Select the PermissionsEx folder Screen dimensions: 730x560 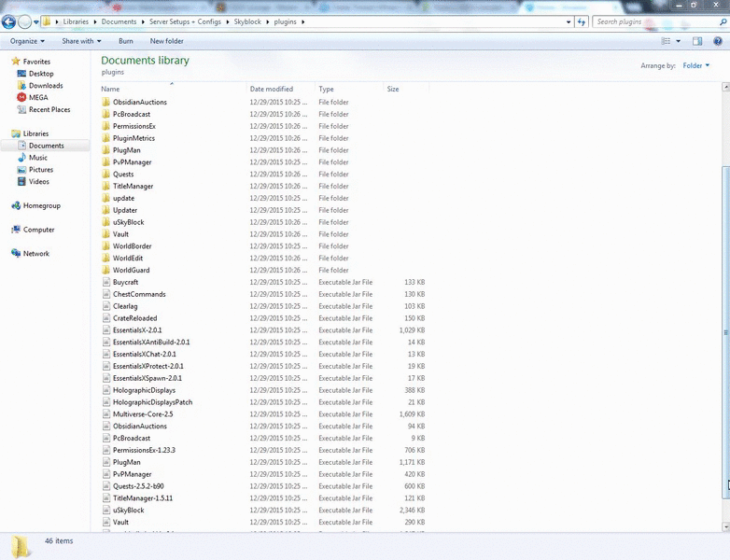pyautogui.click(x=134, y=126)
